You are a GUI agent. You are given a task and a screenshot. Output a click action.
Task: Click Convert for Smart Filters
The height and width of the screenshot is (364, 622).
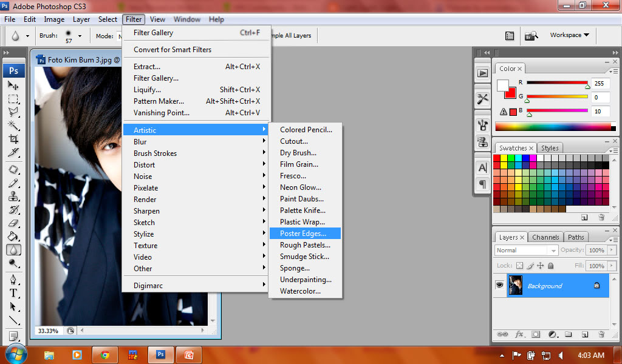(x=196, y=50)
